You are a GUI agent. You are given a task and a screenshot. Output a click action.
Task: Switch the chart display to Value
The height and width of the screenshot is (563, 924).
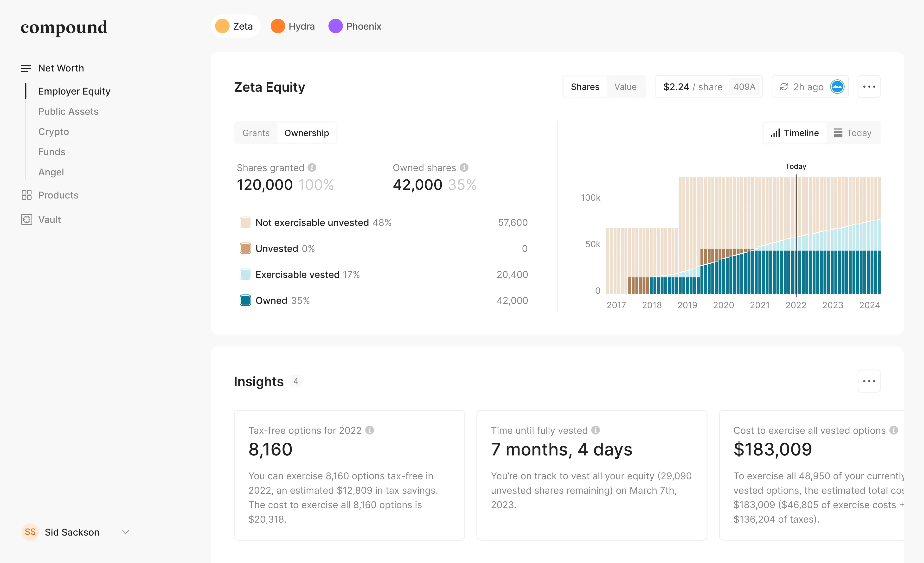click(625, 87)
